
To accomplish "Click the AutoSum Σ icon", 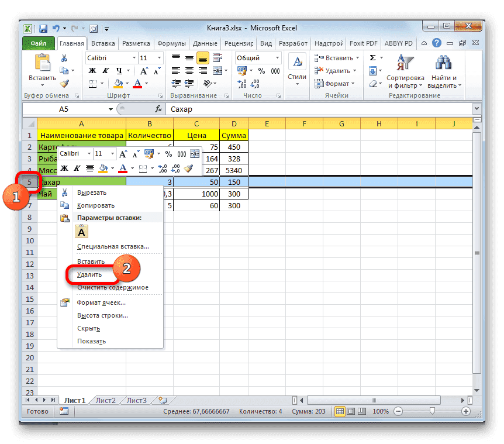I will tap(372, 57).
